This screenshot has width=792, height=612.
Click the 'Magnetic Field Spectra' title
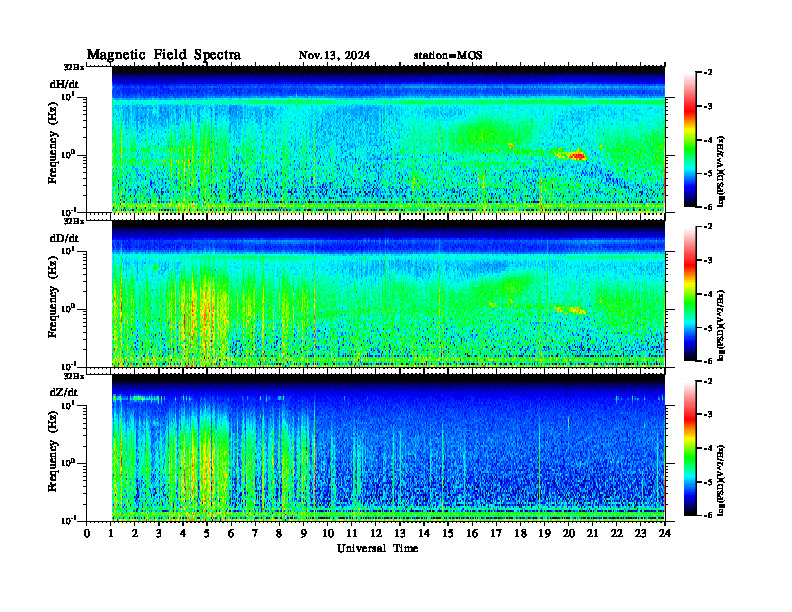point(164,55)
